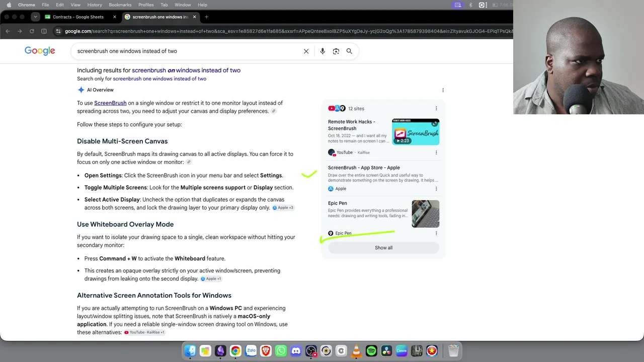This screenshot has width=644, height=362.
Task: Open the Chrome File menu
Action: click(x=45, y=5)
